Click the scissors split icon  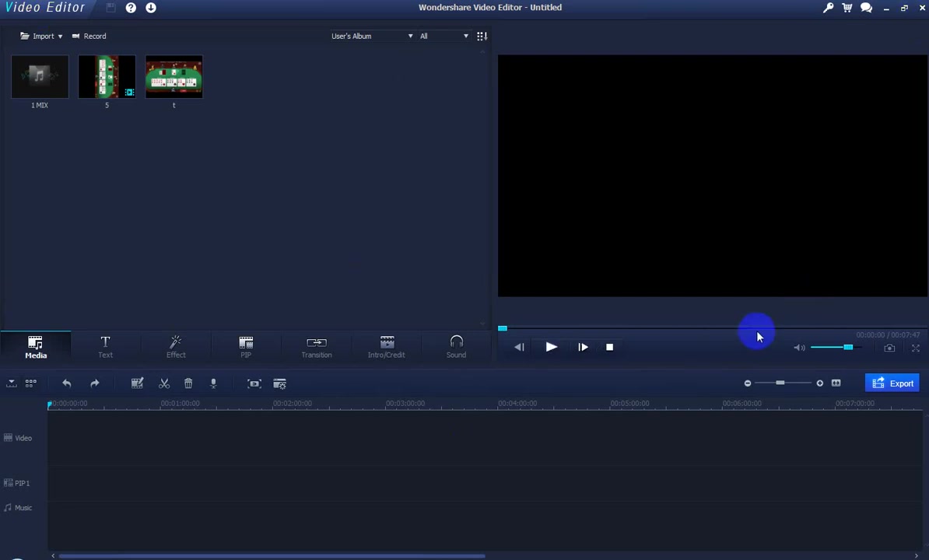[164, 383]
